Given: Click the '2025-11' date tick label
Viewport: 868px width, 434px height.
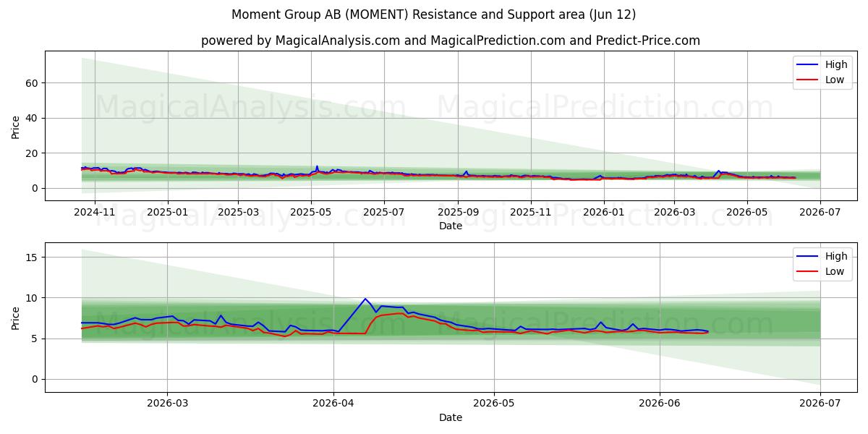Looking at the screenshot, I should tap(530, 213).
